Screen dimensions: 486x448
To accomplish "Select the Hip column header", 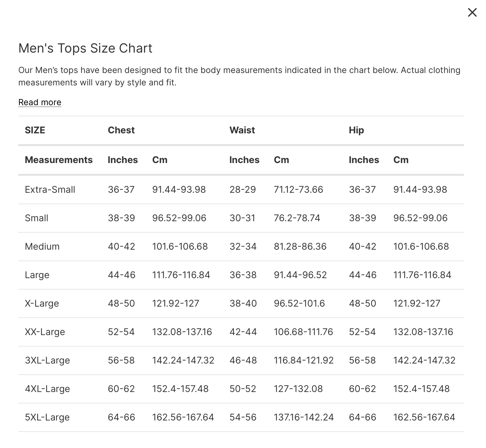I will (356, 130).
